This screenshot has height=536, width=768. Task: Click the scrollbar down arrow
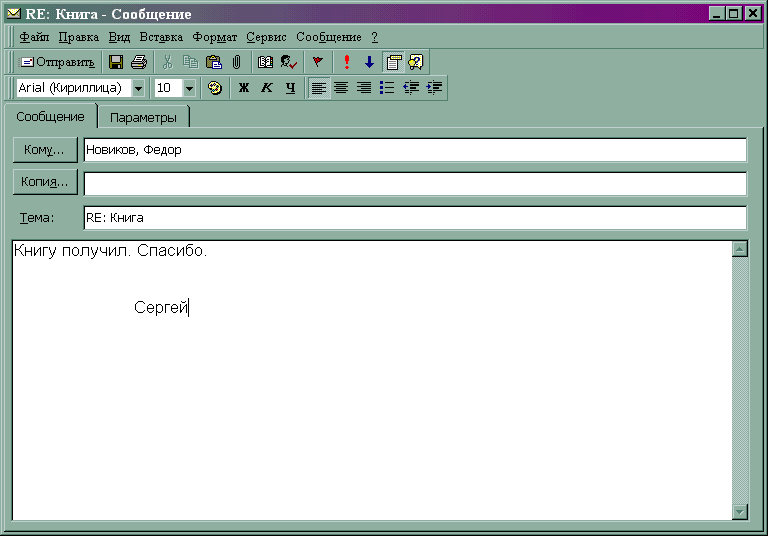click(x=740, y=512)
